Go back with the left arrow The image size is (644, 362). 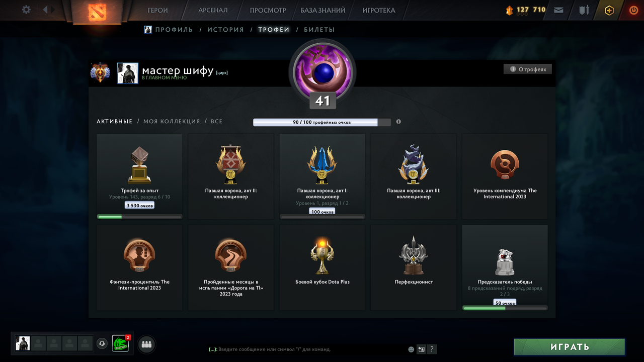45,10
